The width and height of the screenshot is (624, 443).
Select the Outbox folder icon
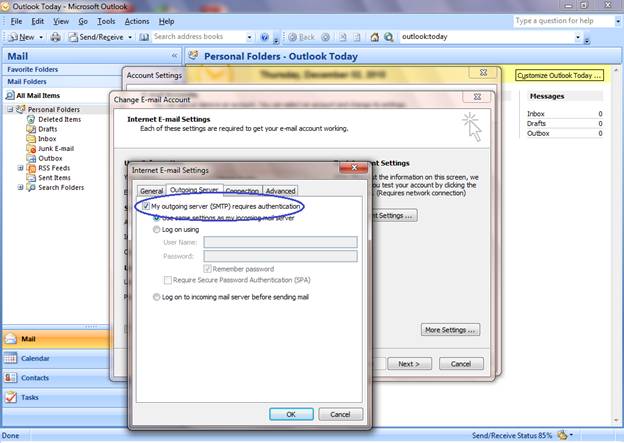[31, 158]
